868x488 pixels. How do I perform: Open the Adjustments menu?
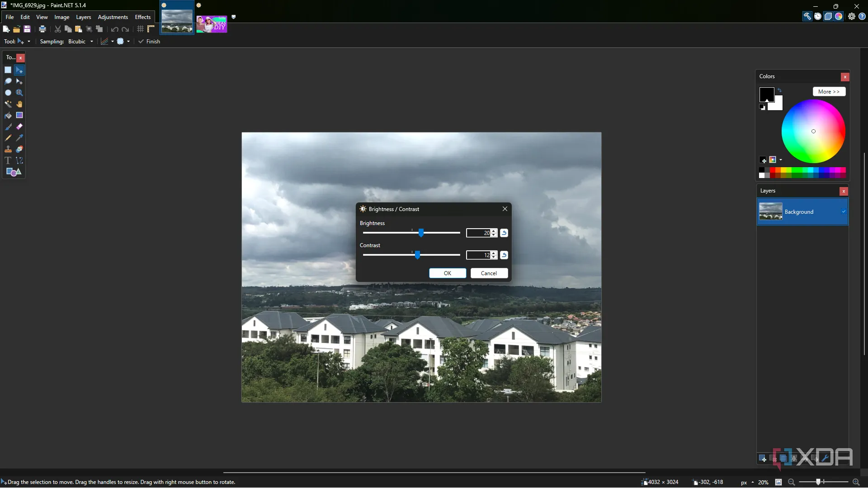pyautogui.click(x=113, y=17)
